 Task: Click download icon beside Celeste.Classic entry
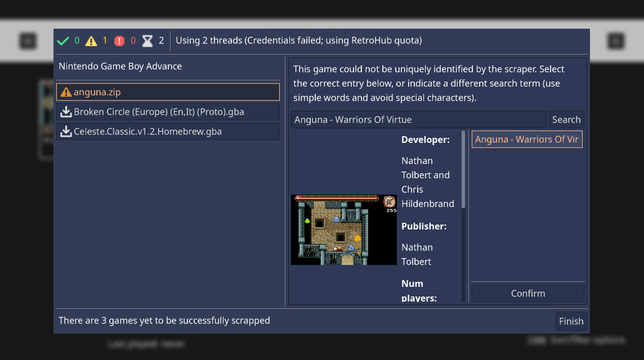click(66, 132)
